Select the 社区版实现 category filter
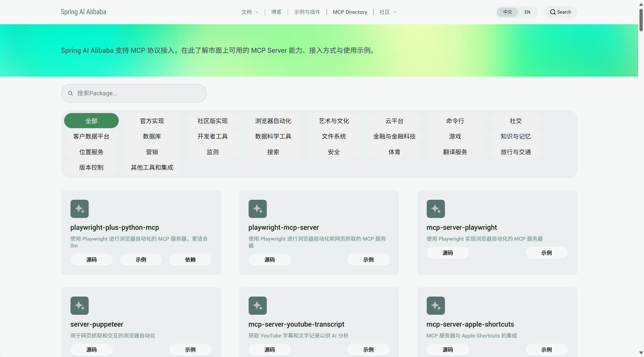Viewport: 644px width, 357px height. click(x=213, y=121)
